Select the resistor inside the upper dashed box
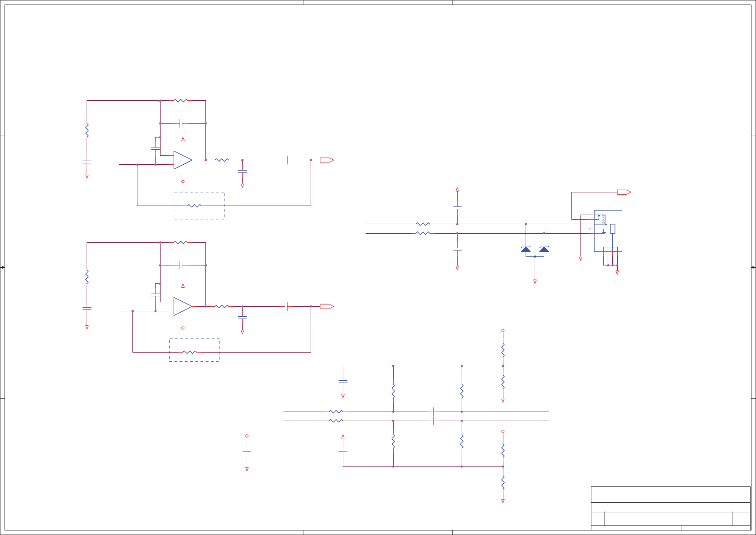This screenshot has height=535, width=756. [x=195, y=206]
